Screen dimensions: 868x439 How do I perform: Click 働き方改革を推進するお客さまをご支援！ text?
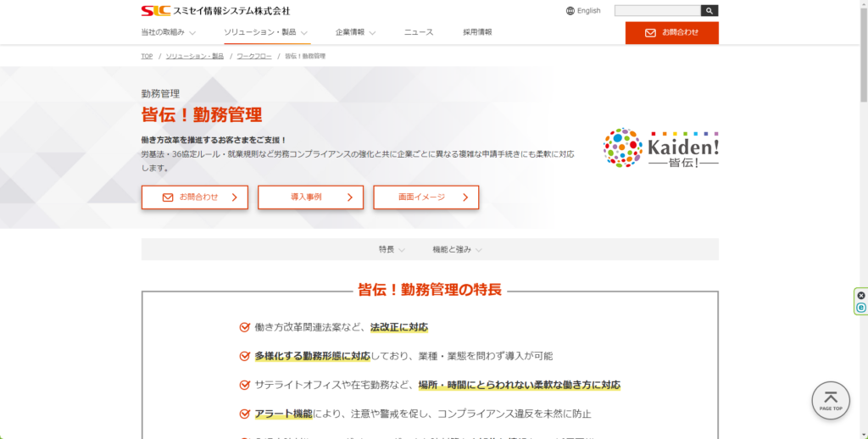[x=214, y=140]
